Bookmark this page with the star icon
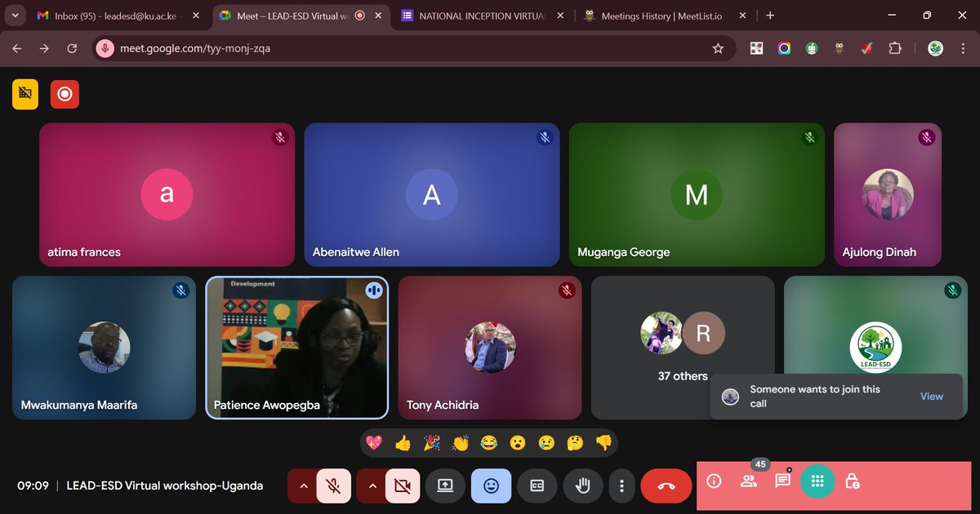This screenshot has height=514, width=980. [718, 48]
